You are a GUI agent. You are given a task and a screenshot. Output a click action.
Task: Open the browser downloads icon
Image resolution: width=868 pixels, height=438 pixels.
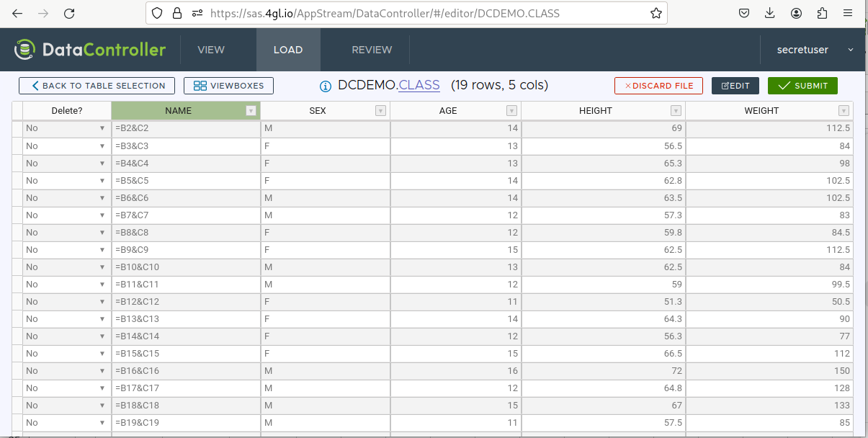(770, 14)
